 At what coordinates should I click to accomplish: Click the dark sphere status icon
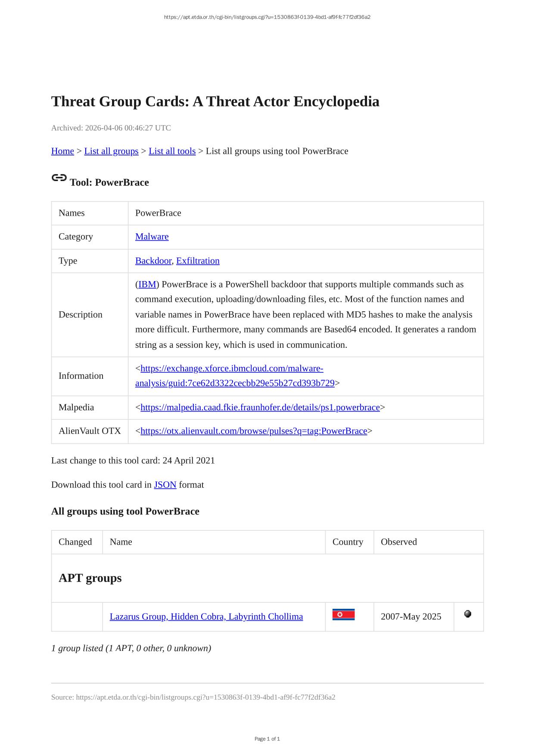(x=468, y=614)
